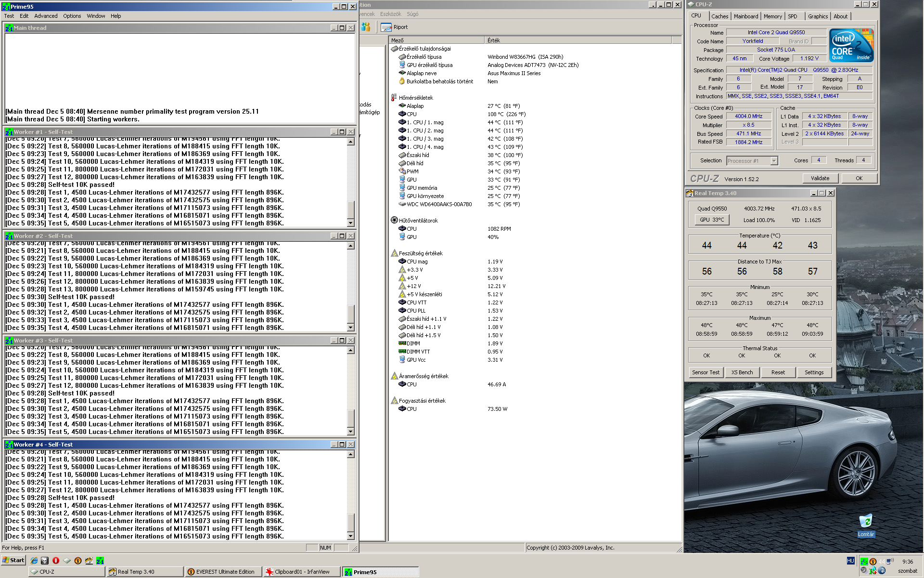This screenshot has height=578, width=924.
Task: Click the Riport icon in EVEREST toolbar
Action: [386, 27]
